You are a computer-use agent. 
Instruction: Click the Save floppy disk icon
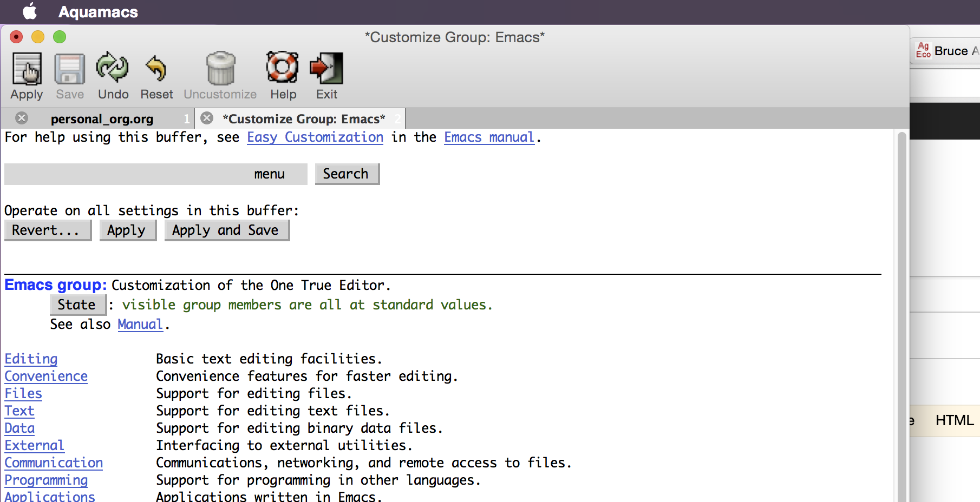[70, 69]
